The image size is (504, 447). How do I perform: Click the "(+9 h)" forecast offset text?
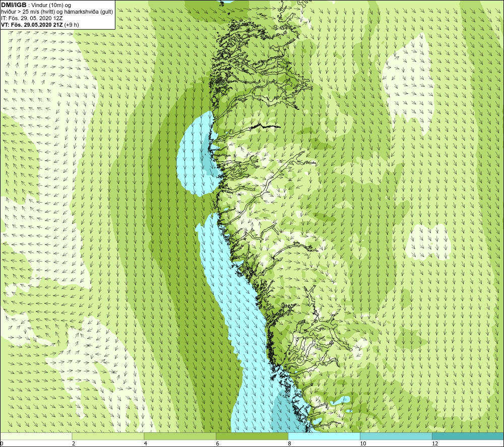tap(72, 24)
